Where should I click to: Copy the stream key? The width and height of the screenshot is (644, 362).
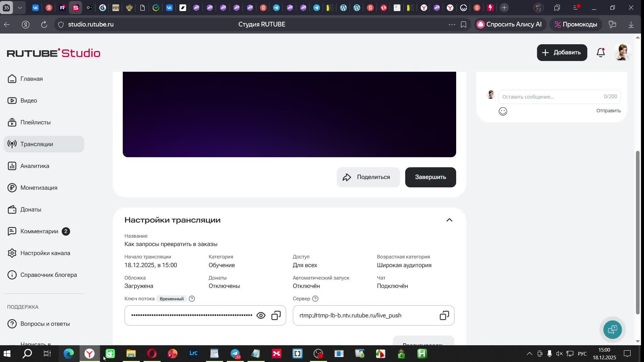click(276, 315)
